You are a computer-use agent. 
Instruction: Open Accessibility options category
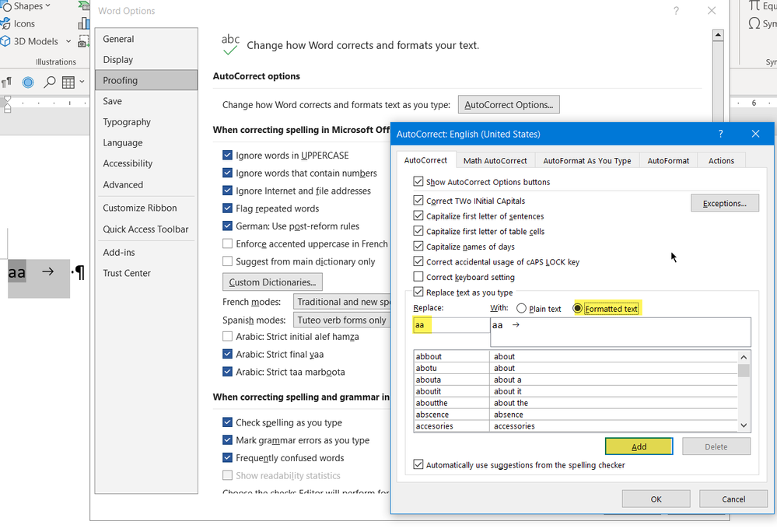pyautogui.click(x=146, y=163)
